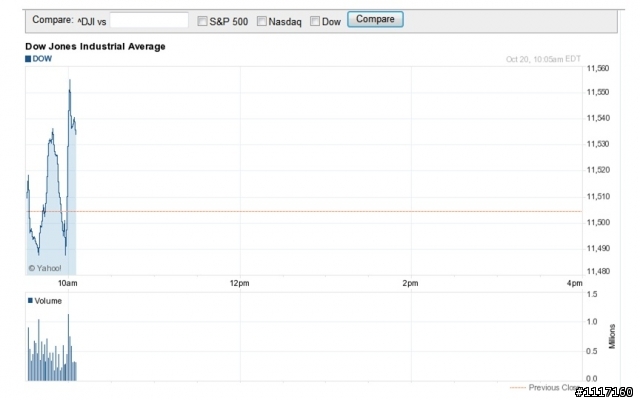Click the blue DOW legend square
640x400 pixels.
(x=28, y=59)
